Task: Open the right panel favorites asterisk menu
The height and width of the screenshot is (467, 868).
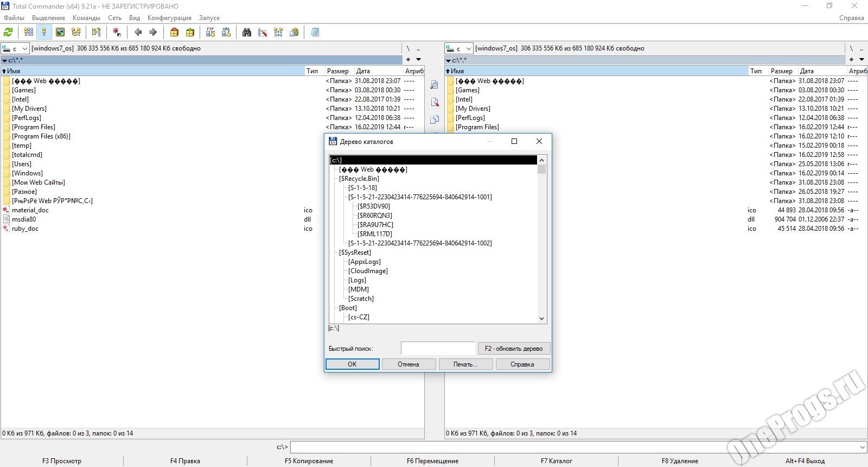Action: pos(851,60)
